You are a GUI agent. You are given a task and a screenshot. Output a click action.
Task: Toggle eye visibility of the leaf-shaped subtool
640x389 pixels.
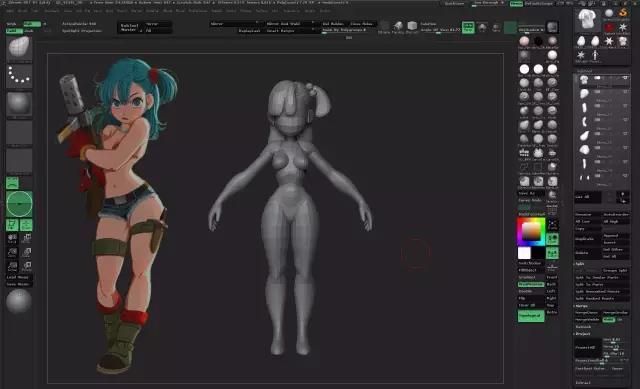click(x=625, y=133)
